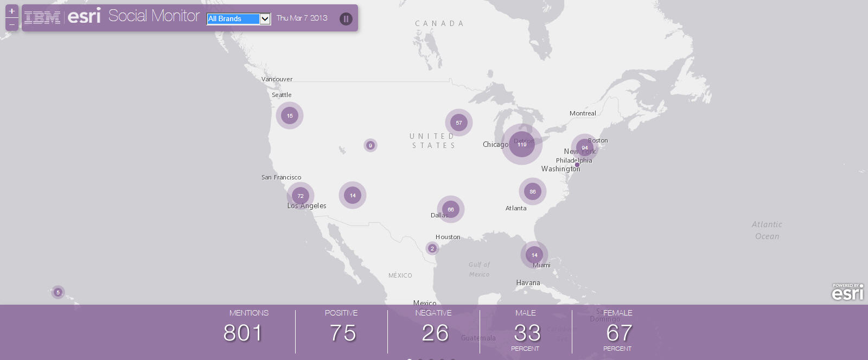Image resolution: width=868 pixels, height=360 pixels.
Task: Click the Male 33 percent statistic
Action: click(x=526, y=331)
